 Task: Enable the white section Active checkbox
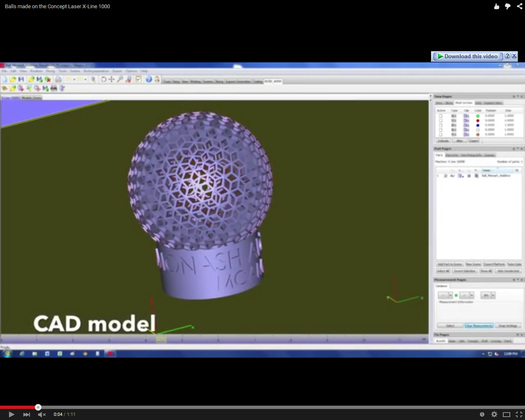coord(441,130)
